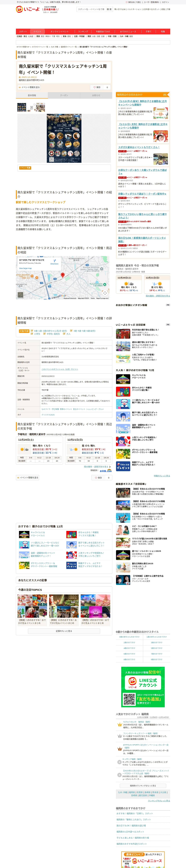The image size is (186, 868).
Task: Open the 年齢別おでかけ menu item
Action: pyautogui.click(x=103, y=31)
